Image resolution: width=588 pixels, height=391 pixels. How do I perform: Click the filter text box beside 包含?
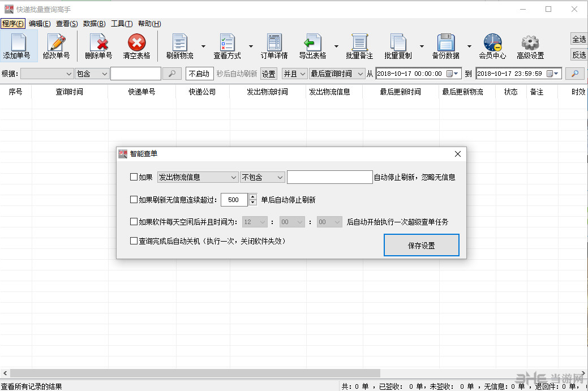pos(136,74)
